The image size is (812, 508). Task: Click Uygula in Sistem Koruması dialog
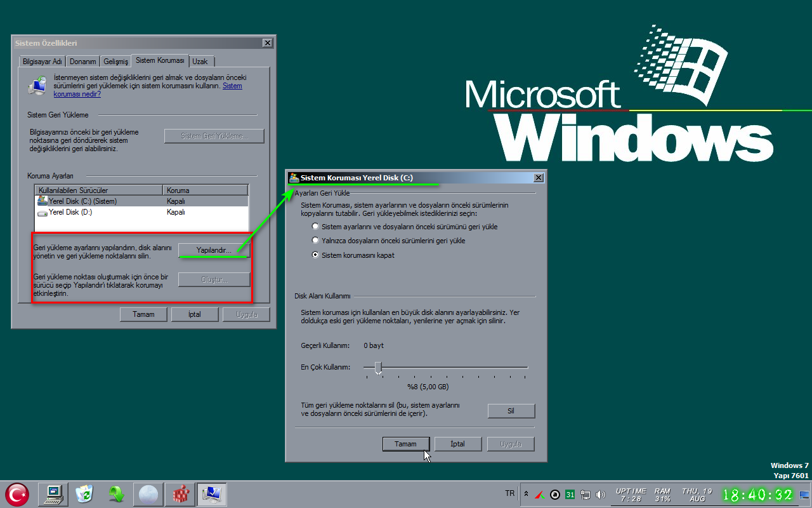click(511, 444)
